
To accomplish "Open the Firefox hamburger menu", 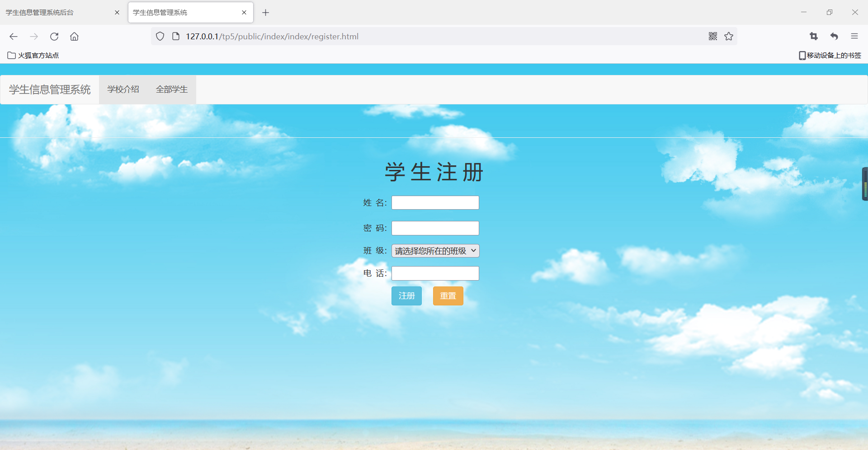I will point(854,36).
